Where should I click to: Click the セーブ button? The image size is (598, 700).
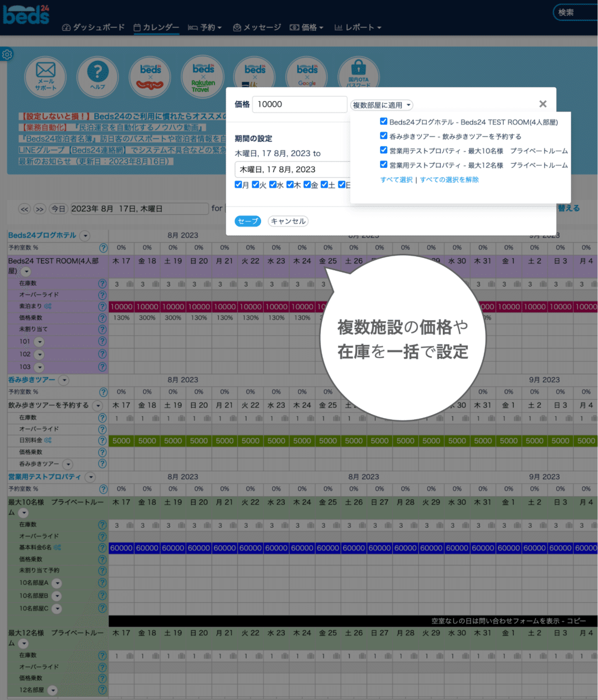pos(247,221)
